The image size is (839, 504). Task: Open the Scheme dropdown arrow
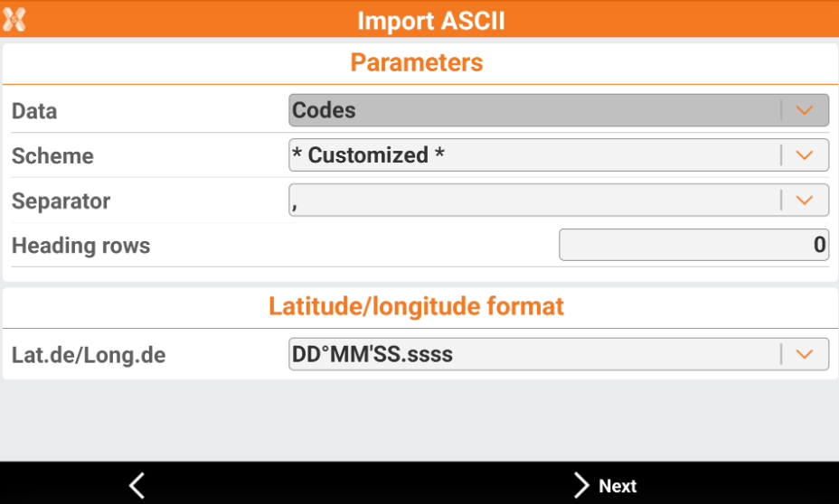[x=805, y=155]
